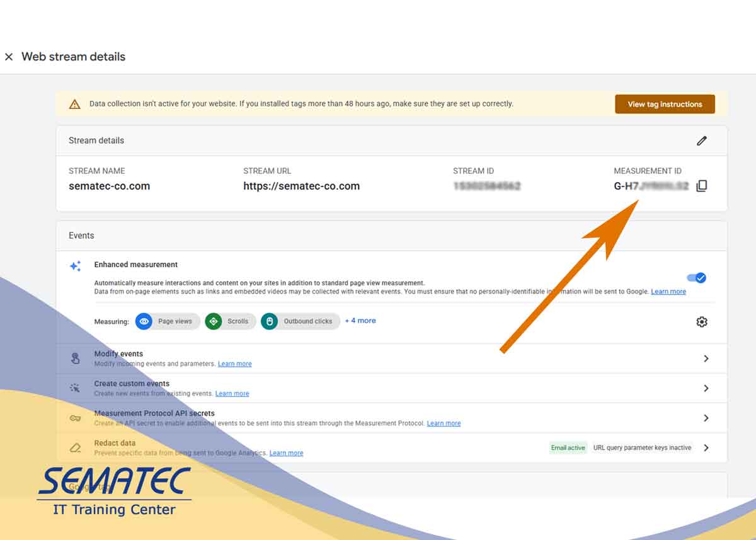
Task: Click the Redact data eraser icon
Action: tap(75, 448)
